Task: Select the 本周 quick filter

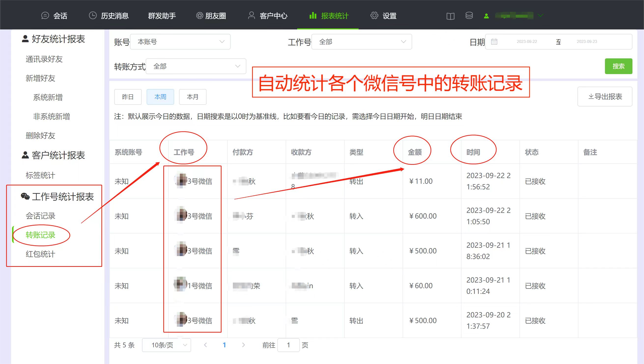Action: [160, 97]
